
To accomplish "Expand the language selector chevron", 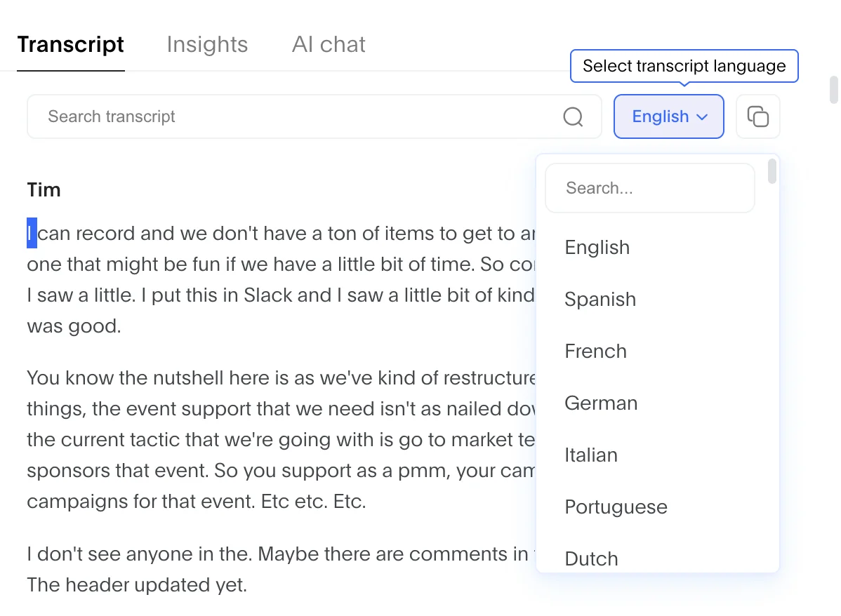I will coord(701,117).
